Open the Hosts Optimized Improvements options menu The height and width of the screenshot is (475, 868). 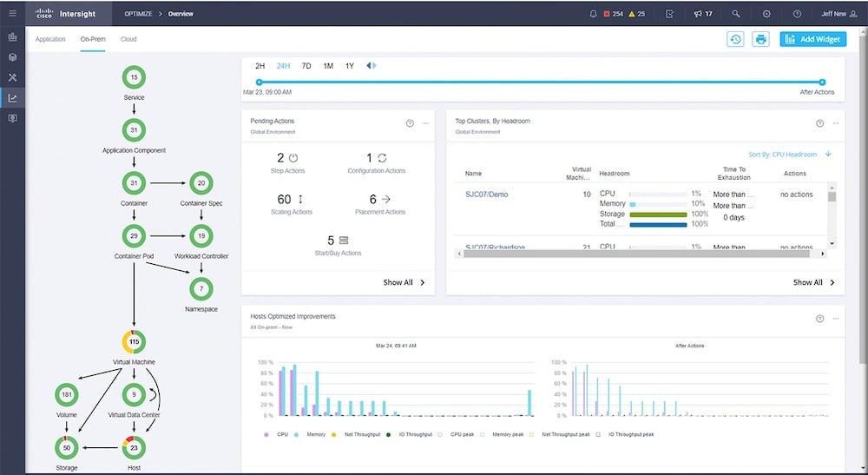835,319
